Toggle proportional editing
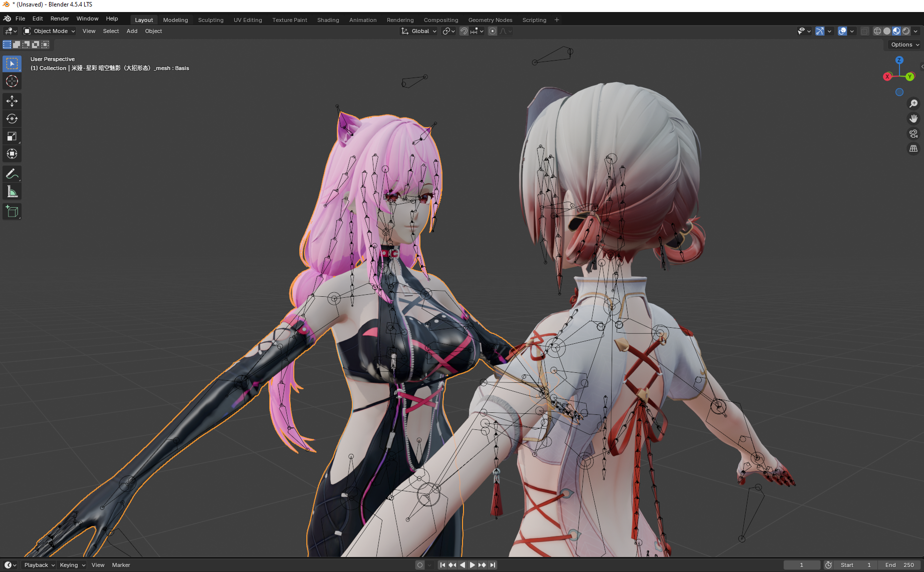The image size is (924, 572). pyautogui.click(x=493, y=31)
